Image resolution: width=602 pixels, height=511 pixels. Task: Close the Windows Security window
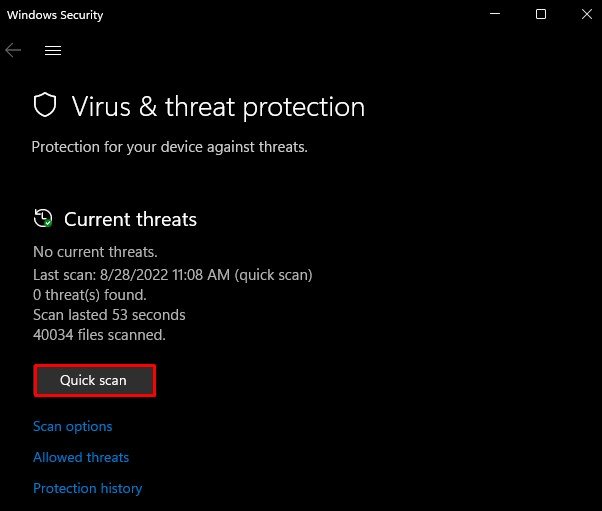(587, 14)
